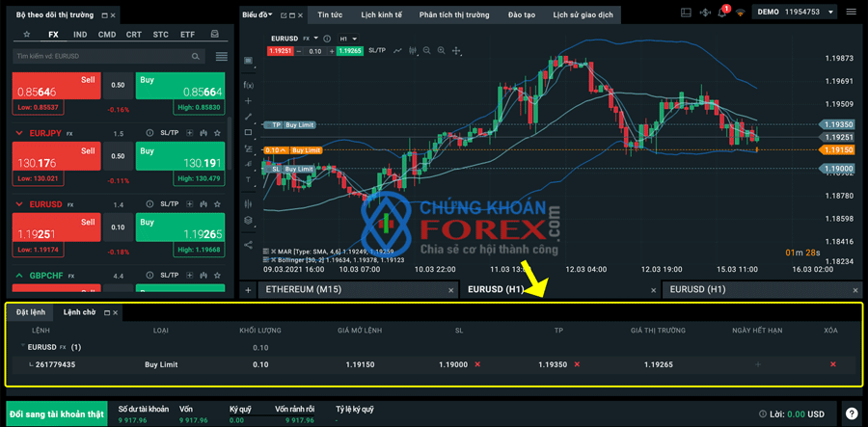Image resolution: width=868 pixels, height=427 pixels.
Task: Open EURJPY instrument info icon
Action: pyautogui.click(x=149, y=133)
